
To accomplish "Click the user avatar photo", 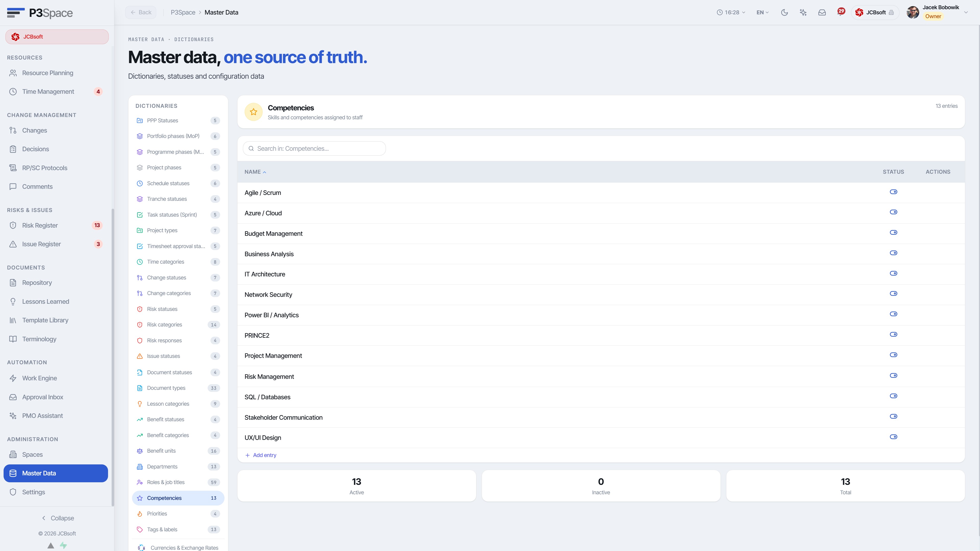I will (x=913, y=12).
